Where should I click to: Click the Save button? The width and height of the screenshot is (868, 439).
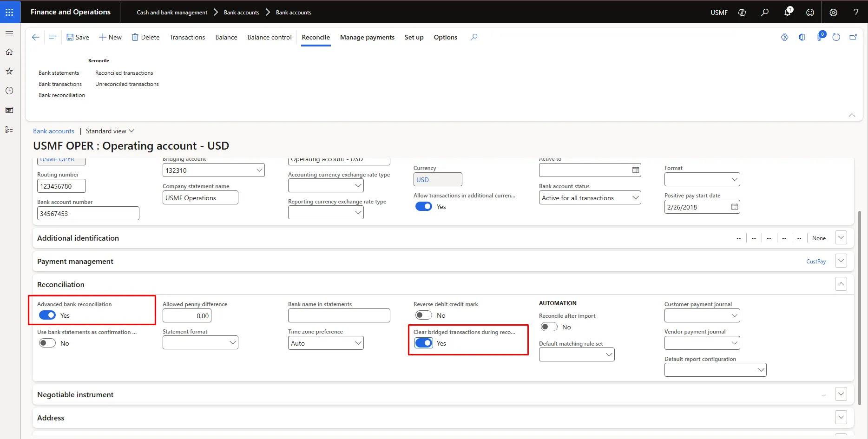pyautogui.click(x=78, y=37)
